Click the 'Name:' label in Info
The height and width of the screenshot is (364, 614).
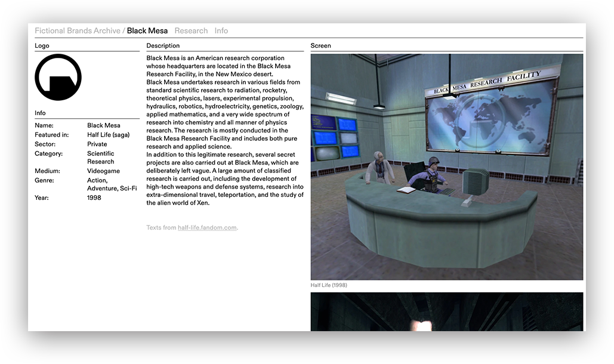pos(44,125)
